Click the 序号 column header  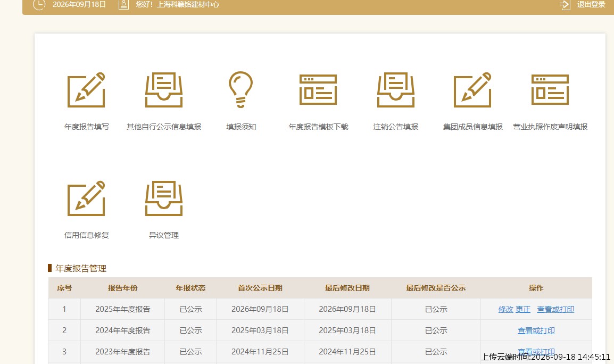coord(64,288)
